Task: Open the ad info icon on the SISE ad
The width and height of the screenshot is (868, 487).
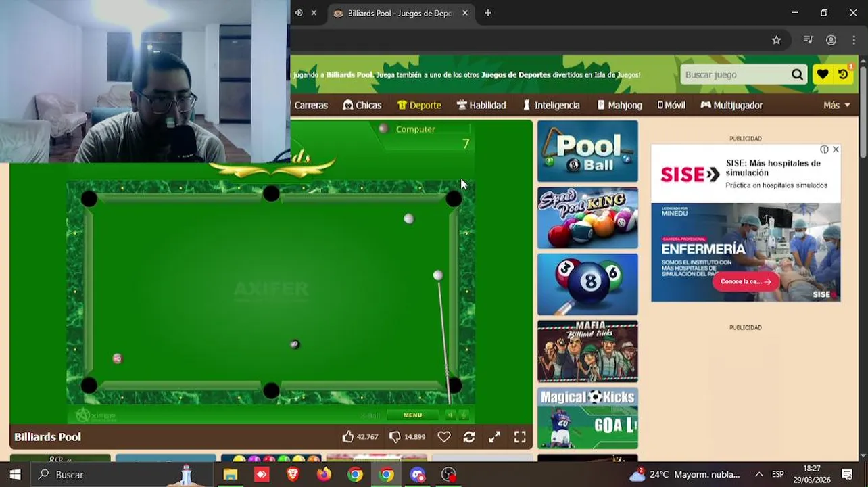Action: click(x=824, y=149)
